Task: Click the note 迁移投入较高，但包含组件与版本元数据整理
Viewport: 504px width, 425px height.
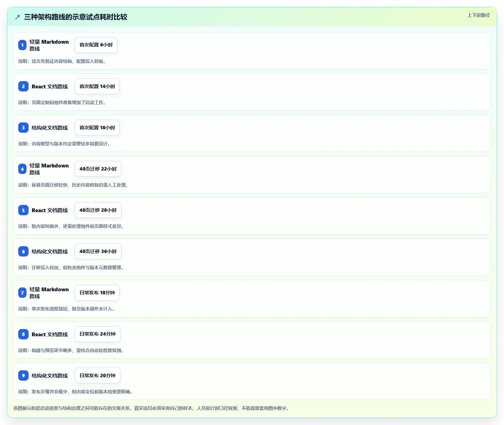Action: [71, 268]
